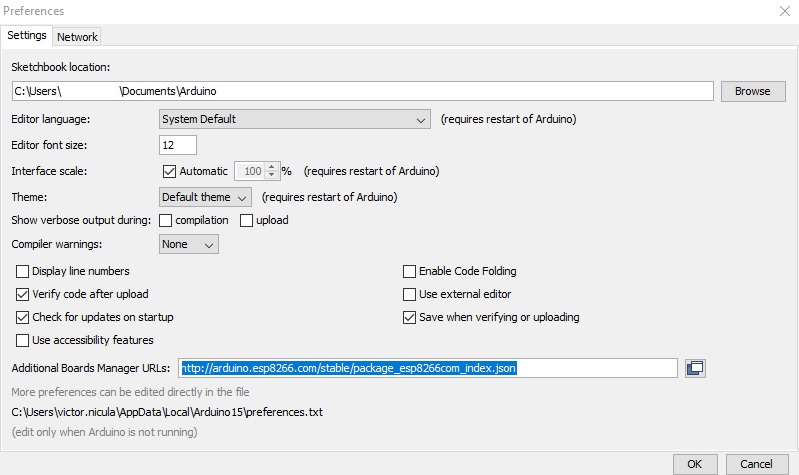Viewport: 799px width, 475px height.
Task: Select the Settings tab
Action: [27, 35]
